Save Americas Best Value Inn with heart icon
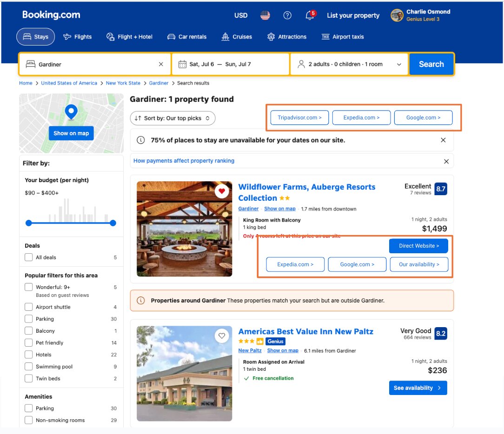This screenshot has height=434, width=504. 222,335
